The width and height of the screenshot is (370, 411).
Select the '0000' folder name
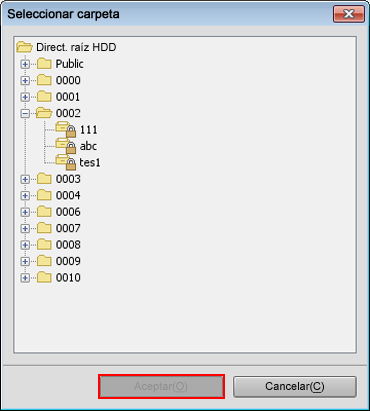(68, 80)
